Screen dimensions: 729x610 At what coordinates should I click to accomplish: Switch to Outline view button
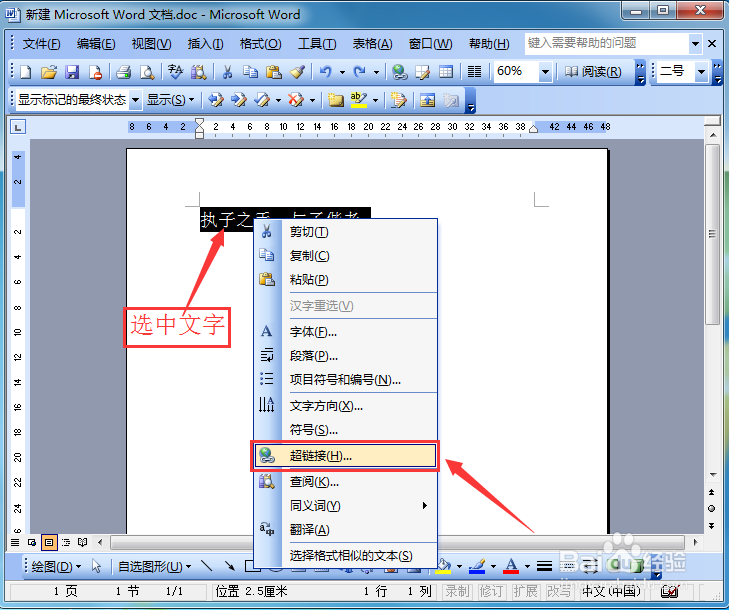point(66,542)
